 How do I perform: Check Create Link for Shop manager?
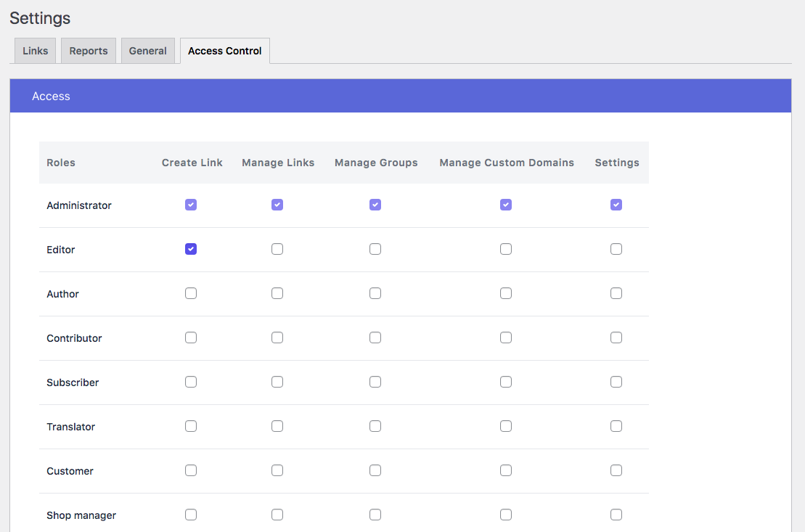[191, 515]
